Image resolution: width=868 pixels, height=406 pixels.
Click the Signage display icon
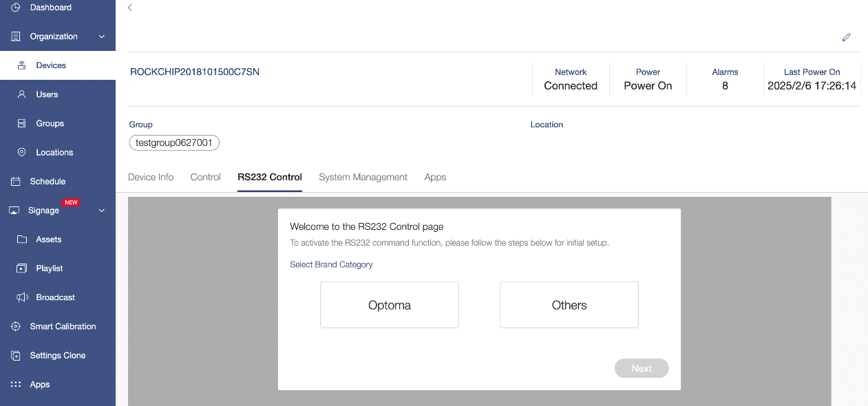[x=14, y=211]
